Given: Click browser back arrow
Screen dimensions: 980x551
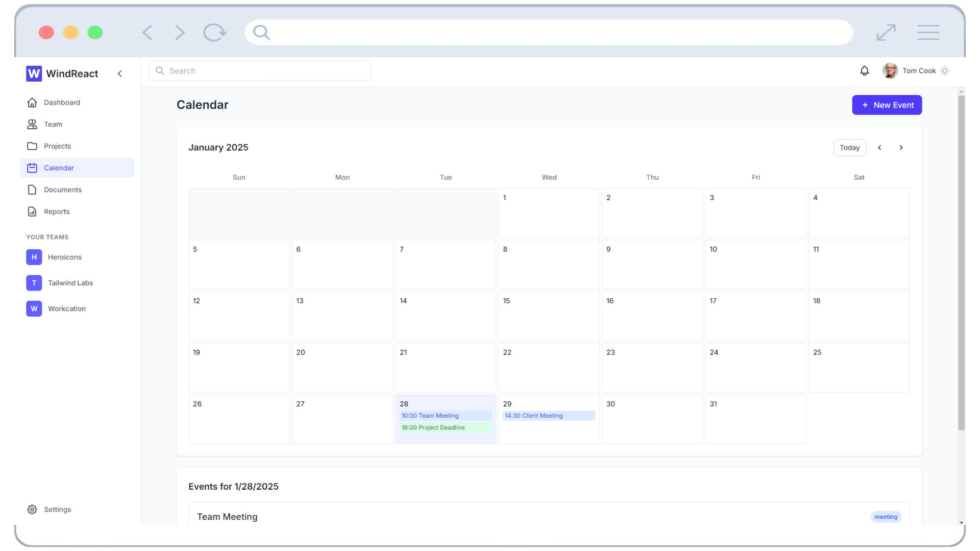Looking at the screenshot, I should click(x=148, y=33).
